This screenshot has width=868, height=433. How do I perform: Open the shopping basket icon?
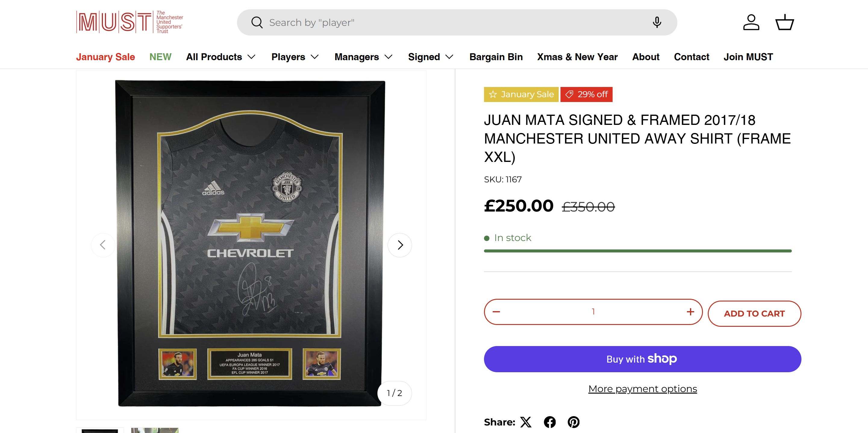coord(785,23)
